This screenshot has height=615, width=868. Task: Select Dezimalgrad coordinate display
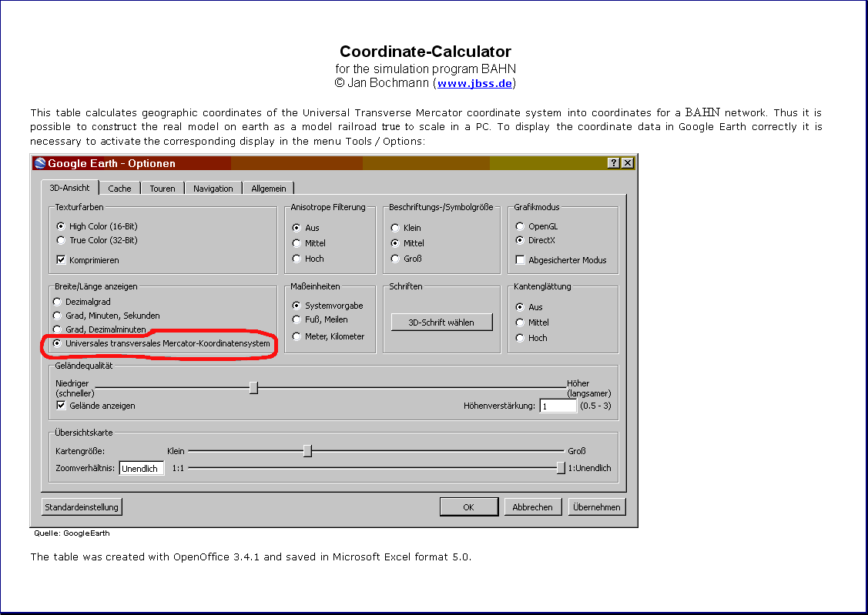click(x=82, y=302)
